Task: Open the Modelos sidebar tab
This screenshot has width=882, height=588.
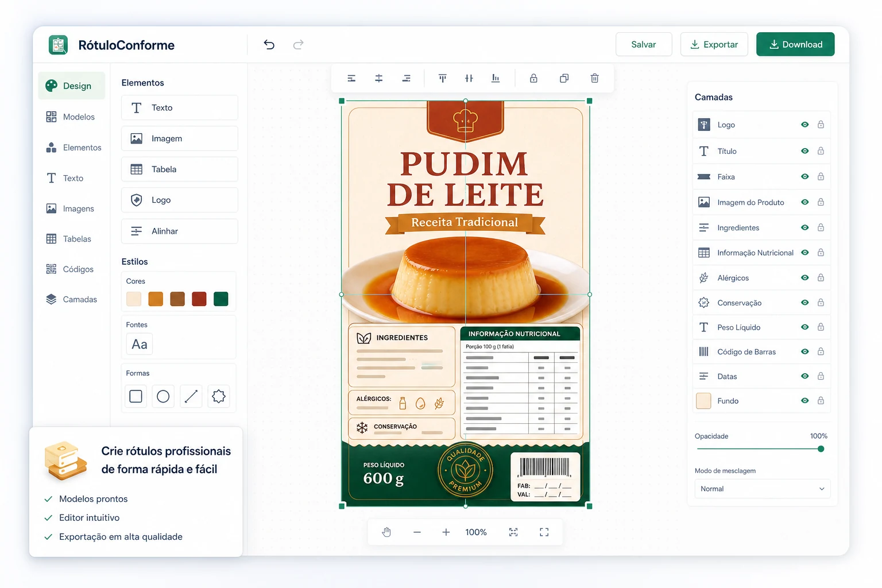Action: click(x=72, y=117)
